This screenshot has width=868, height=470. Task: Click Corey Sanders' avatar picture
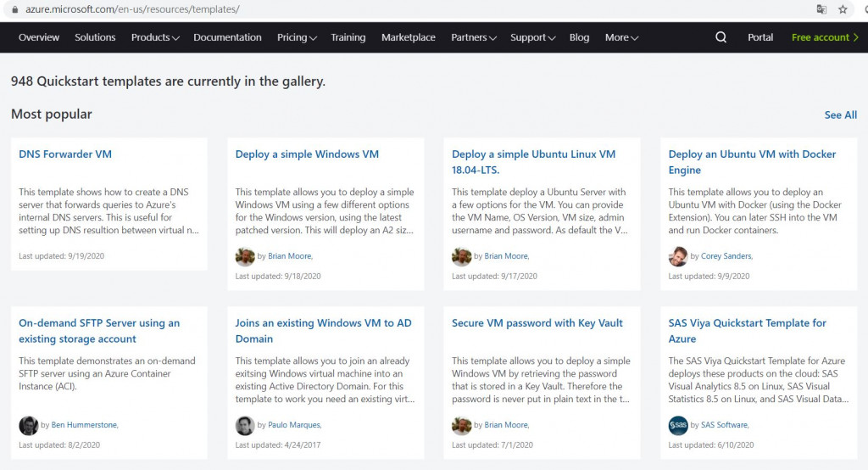(677, 256)
